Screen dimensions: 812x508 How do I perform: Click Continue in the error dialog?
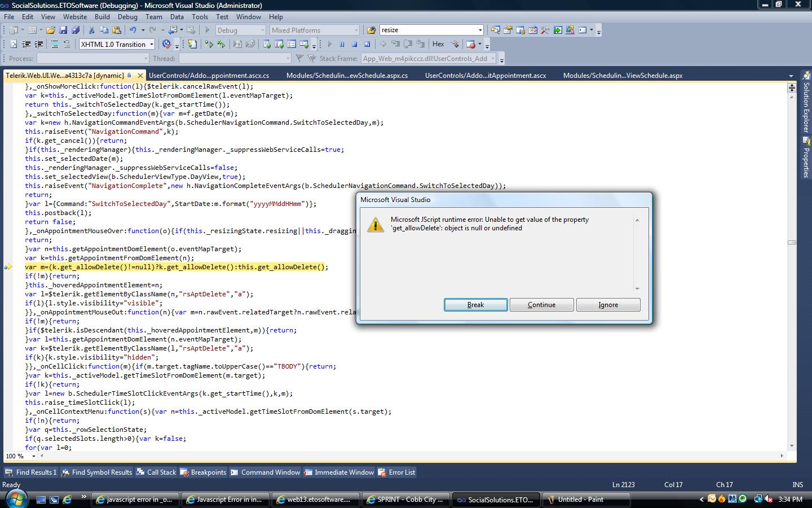point(541,305)
